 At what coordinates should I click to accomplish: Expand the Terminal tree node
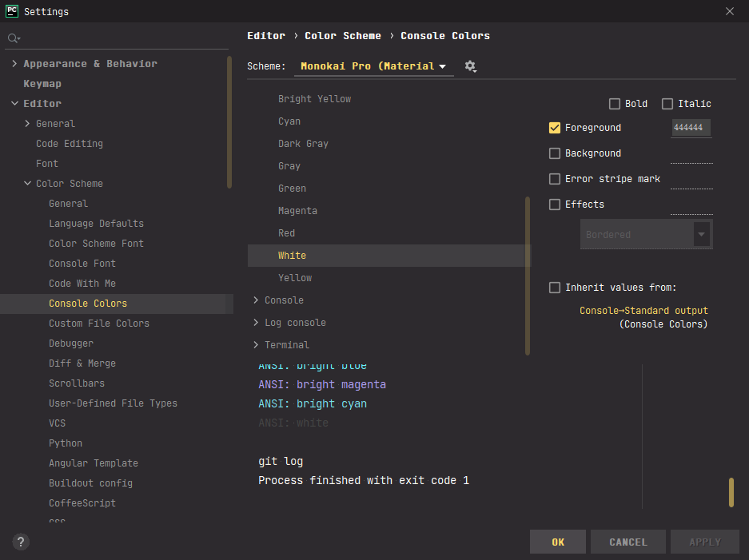pyautogui.click(x=256, y=345)
